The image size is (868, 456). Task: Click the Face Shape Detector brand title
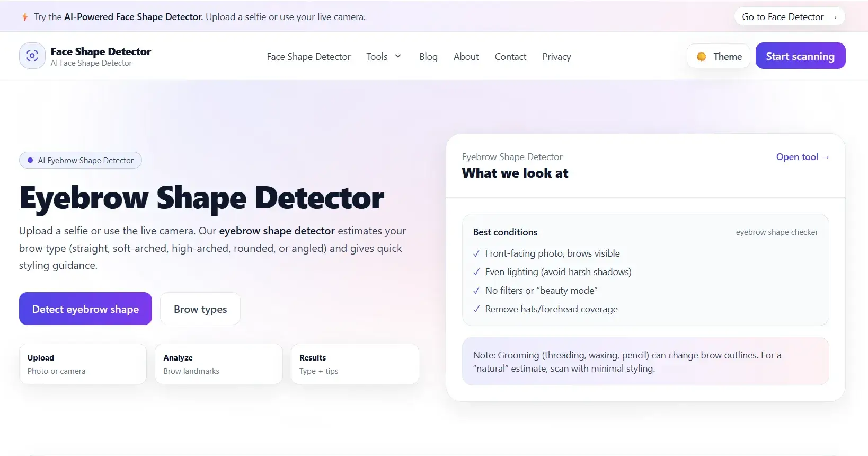(101, 51)
